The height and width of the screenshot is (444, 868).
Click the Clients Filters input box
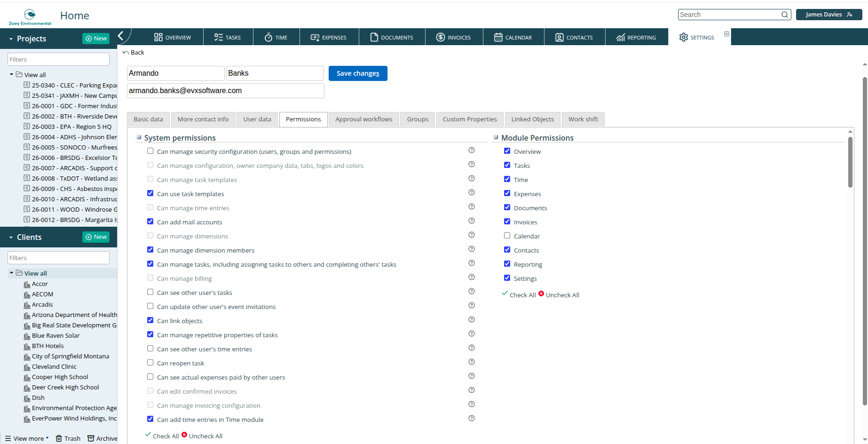59,258
